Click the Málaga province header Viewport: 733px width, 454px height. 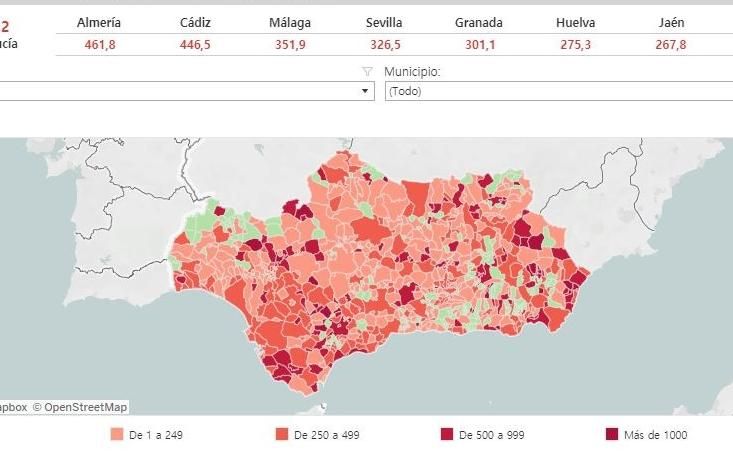289,22
